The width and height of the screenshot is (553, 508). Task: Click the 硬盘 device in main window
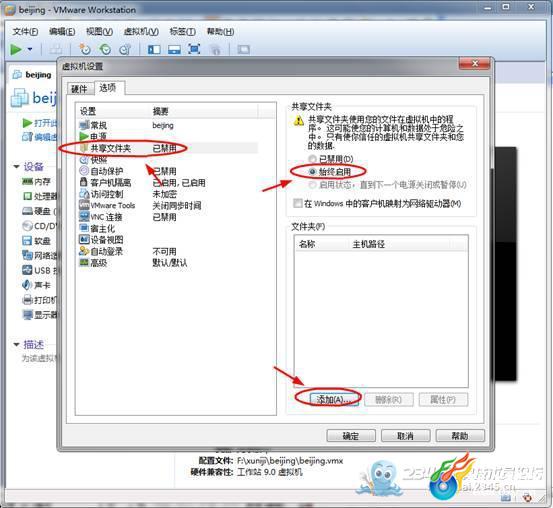point(40,211)
